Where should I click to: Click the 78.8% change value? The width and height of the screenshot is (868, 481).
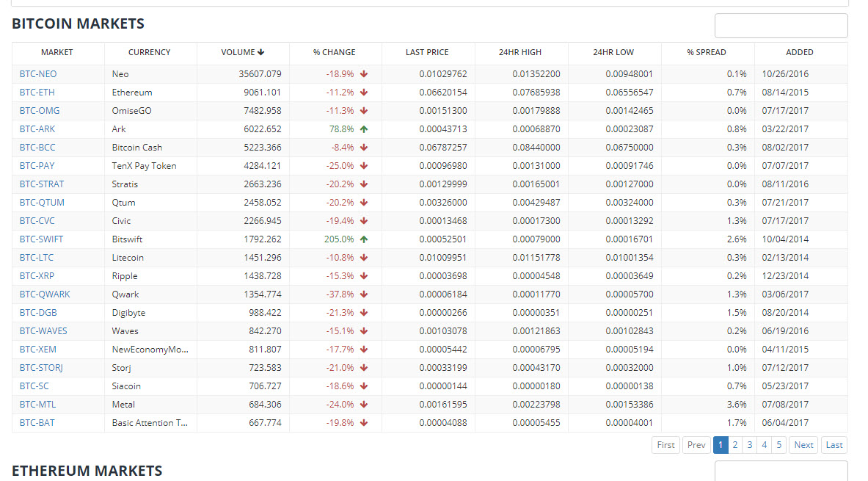coord(342,129)
